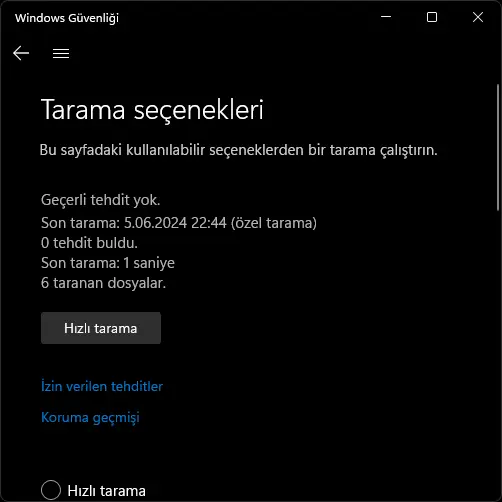Click the Hızlı tarama radio option label
The image size is (502, 502).
tap(106, 491)
